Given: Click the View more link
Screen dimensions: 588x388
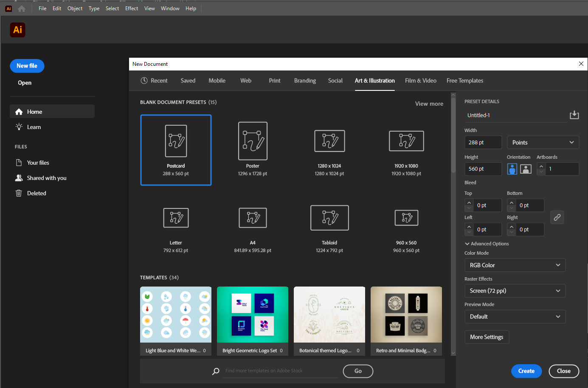Looking at the screenshot, I should click(x=429, y=104).
